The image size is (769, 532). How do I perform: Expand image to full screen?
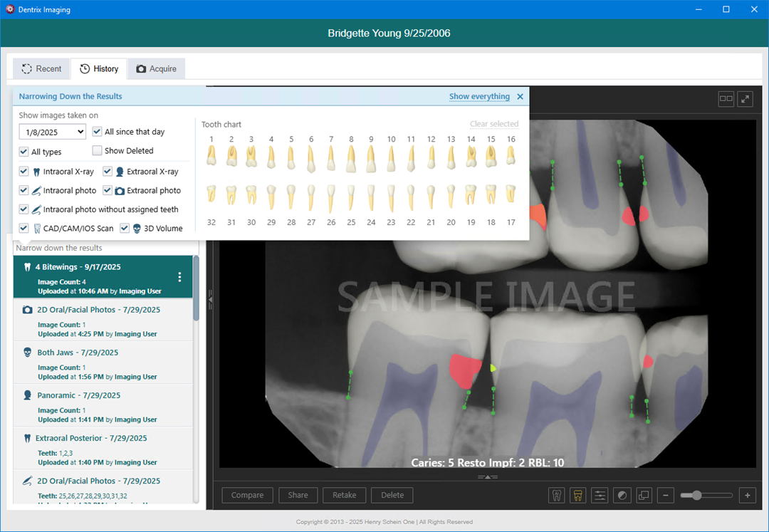tap(745, 99)
